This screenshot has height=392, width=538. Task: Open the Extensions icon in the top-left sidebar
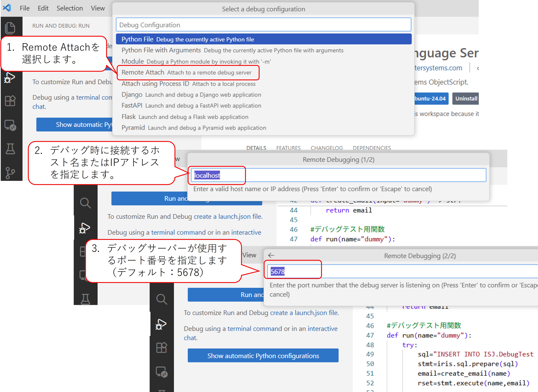[10, 101]
